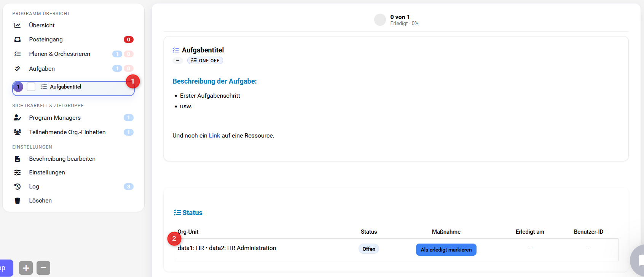Open Beschreibung bearbeiten menu item
The height and width of the screenshot is (277, 644).
coord(62,159)
